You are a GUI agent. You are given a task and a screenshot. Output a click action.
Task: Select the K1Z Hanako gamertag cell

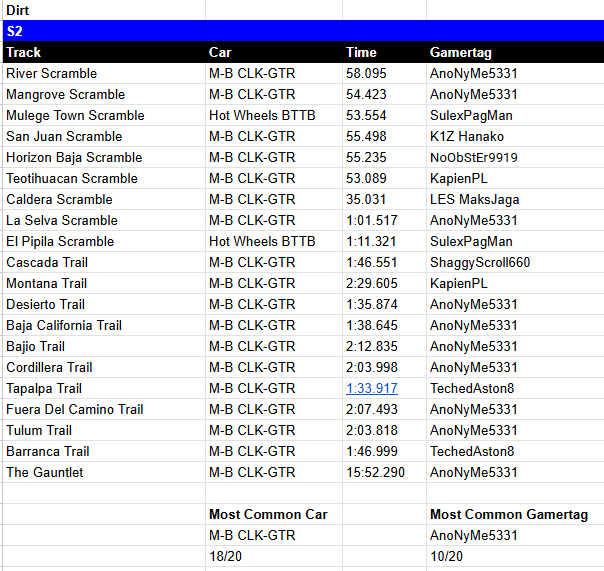tap(515, 136)
